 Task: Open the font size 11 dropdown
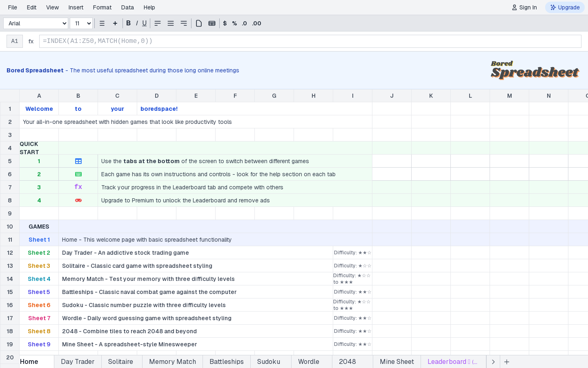click(81, 23)
